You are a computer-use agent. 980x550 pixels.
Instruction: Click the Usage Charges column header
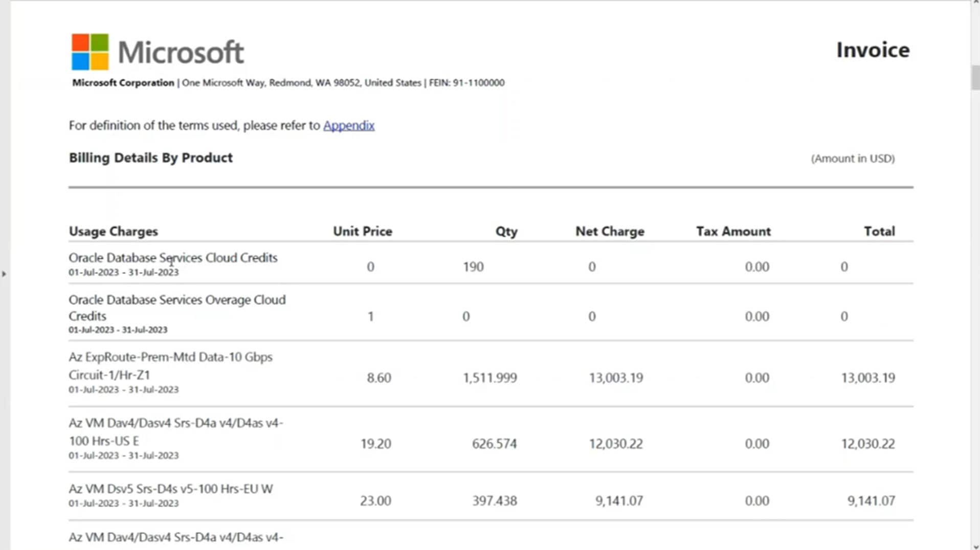click(x=114, y=231)
